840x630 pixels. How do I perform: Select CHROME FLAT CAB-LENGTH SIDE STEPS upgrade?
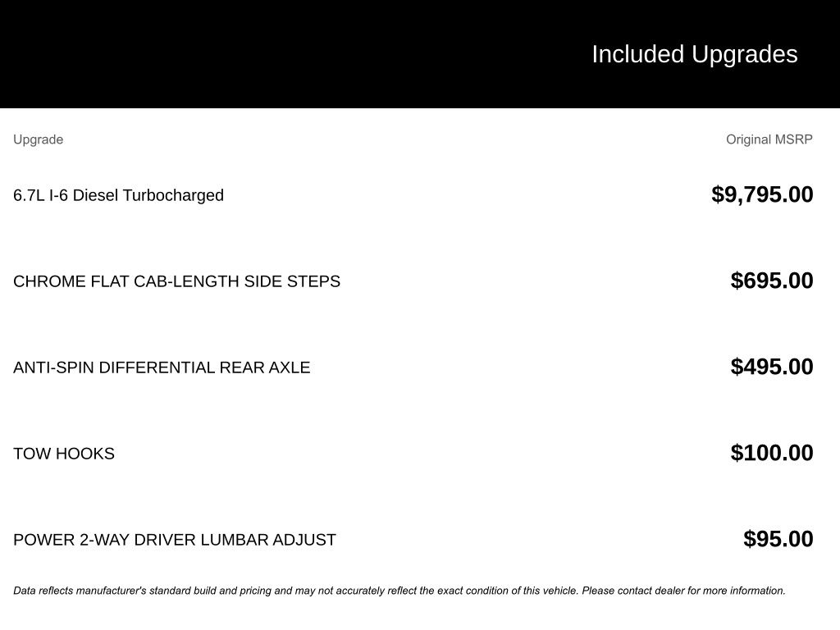pyautogui.click(x=176, y=281)
